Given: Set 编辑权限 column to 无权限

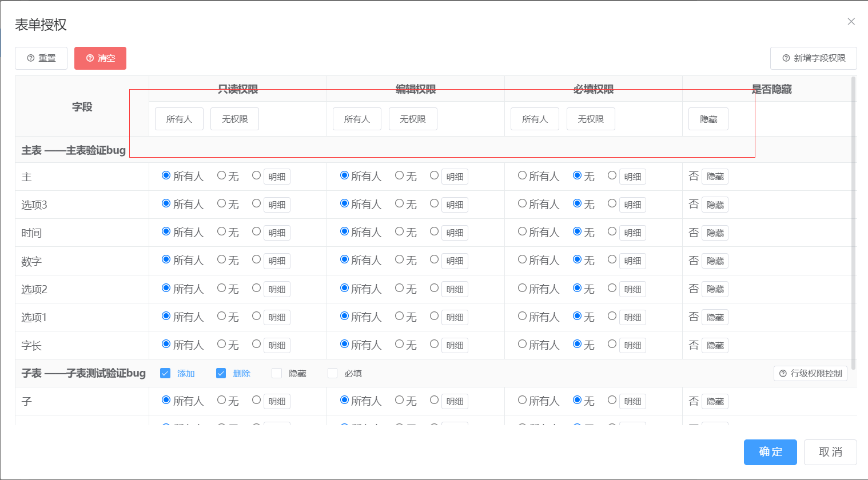Looking at the screenshot, I should point(412,119).
